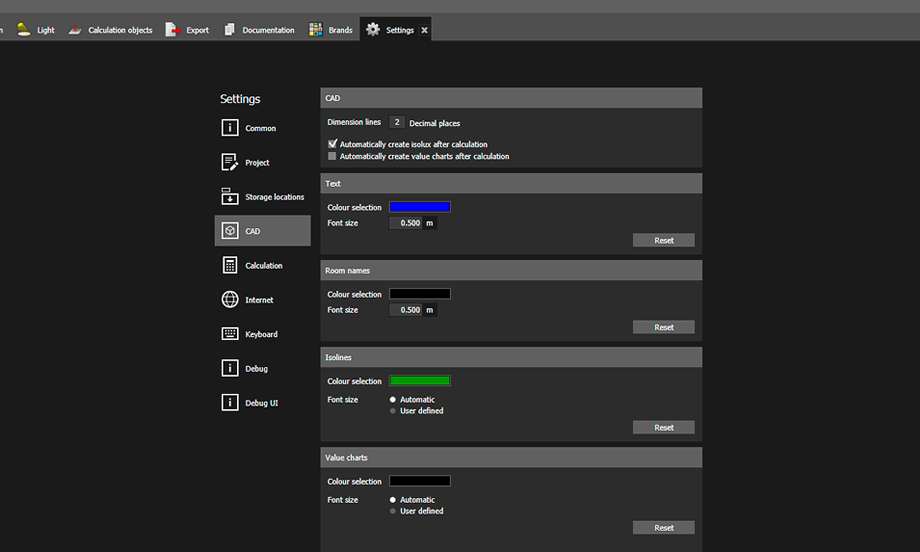Reset the Room names settings

click(x=663, y=327)
